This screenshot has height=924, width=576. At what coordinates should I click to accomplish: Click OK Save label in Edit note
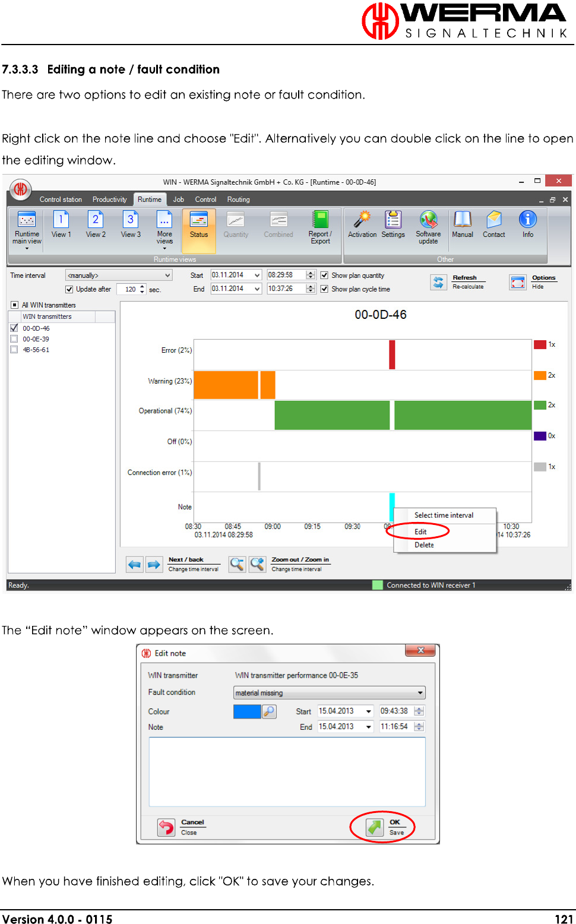pyautogui.click(x=396, y=827)
